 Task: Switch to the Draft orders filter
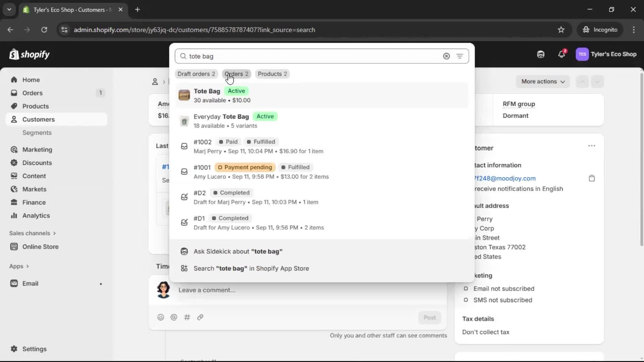click(x=197, y=74)
